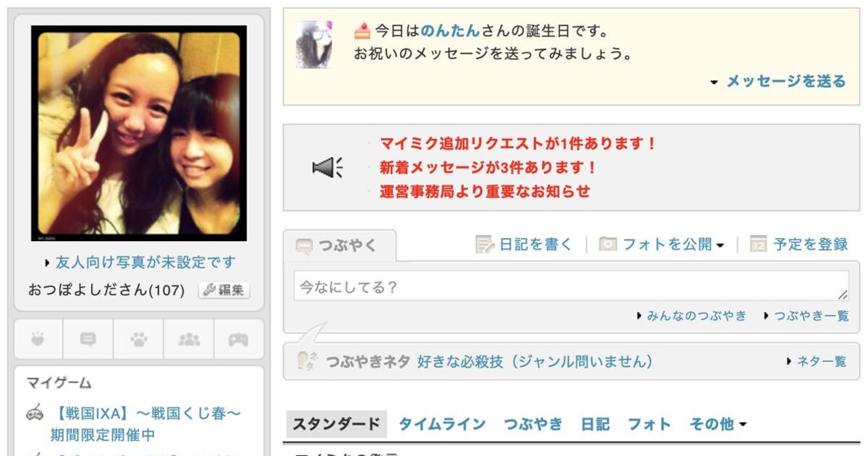The image size is (868, 456).
Task: Open the game controller icon in profile toolbar
Action: pos(239,339)
